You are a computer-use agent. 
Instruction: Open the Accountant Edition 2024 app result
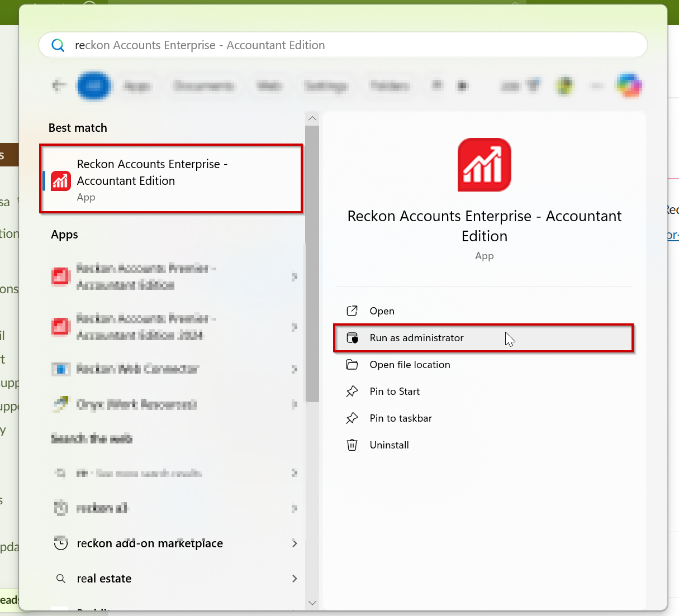point(171,327)
